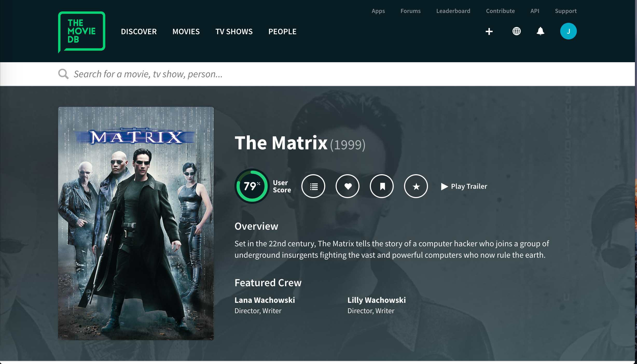The width and height of the screenshot is (637, 364).
Task: Open notifications bell icon
Action: tap(540, 31)
